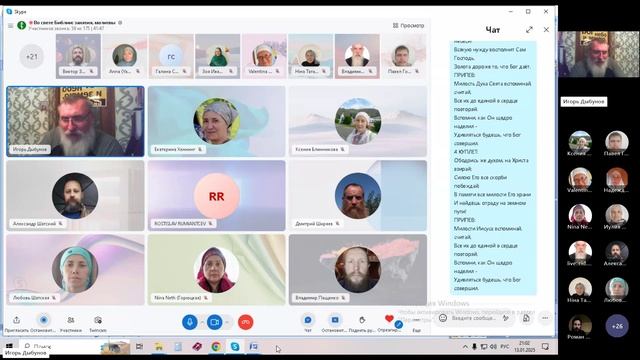Viewport: 640px width, 360px height.
Task: Click Александр Шатский's participant tile
Action: 75,196
